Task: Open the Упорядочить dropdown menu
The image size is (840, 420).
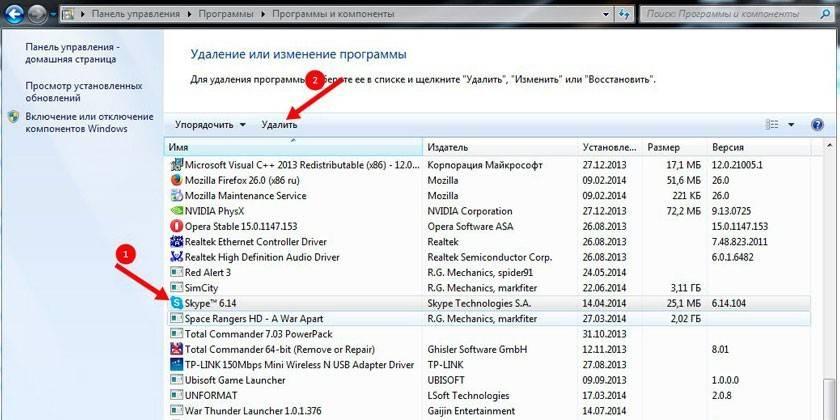Action: tap(210, 125)
